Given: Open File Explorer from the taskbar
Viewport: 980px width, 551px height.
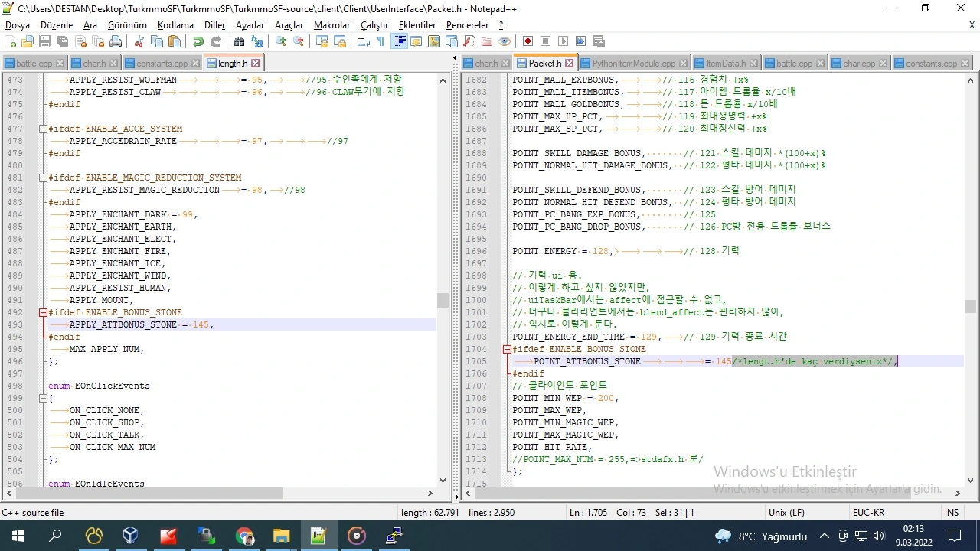Looking at the screenshot, I should pos(281,536).
